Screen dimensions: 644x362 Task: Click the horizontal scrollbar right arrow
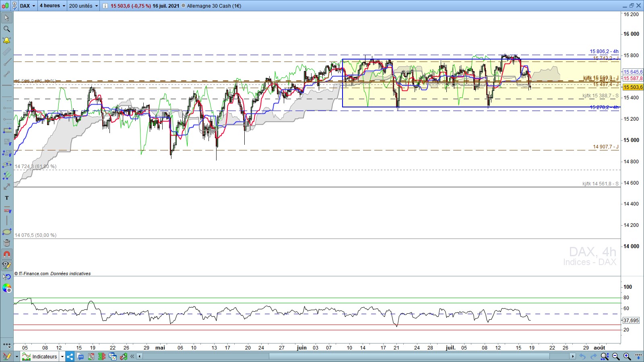572,356
